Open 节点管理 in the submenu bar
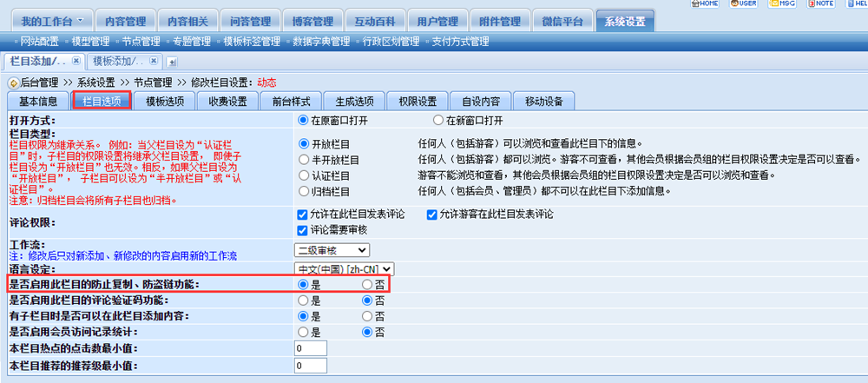Viewport: 868px width, 383px height. coord(141,42)
